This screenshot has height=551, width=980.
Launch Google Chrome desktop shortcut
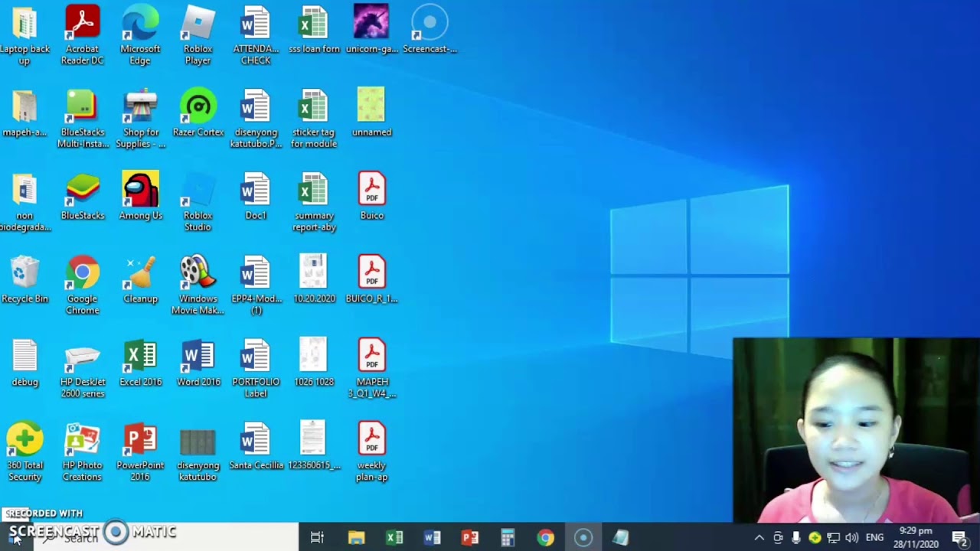[x=82, y=285]
